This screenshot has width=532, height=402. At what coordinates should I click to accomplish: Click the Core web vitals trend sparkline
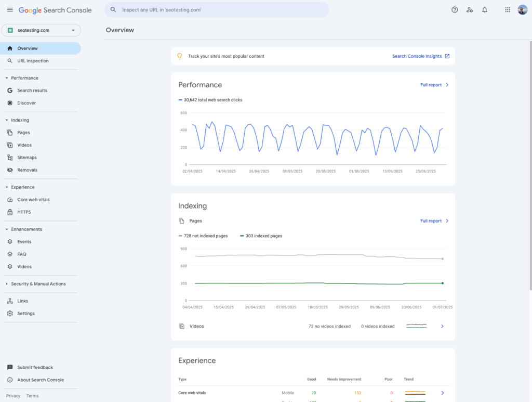415,393
